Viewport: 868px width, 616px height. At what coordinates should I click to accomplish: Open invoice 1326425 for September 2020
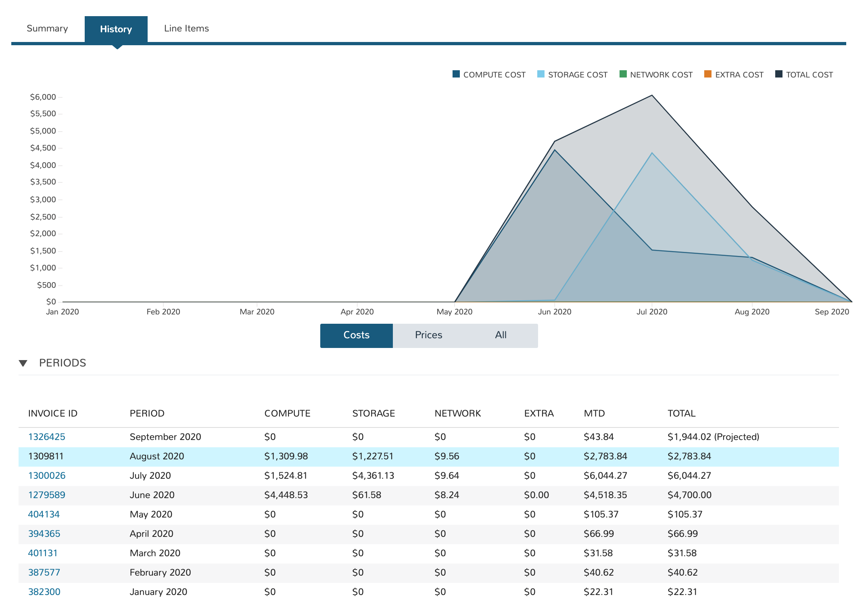46,437
